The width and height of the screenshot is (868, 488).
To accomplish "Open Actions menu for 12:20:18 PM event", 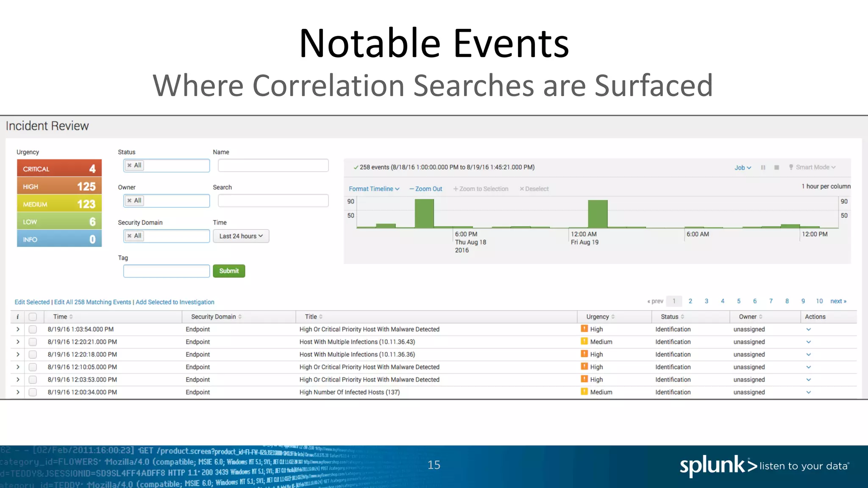I will [809, 355].
